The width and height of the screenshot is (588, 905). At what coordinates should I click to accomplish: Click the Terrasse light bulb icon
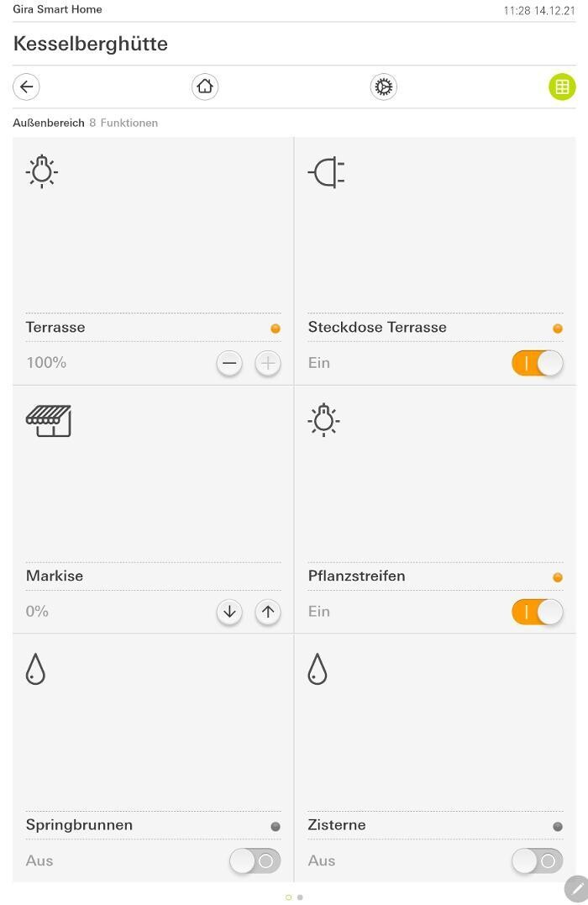point(41,171)
